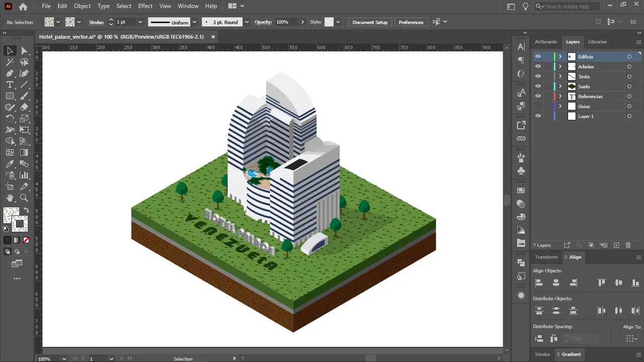This screenshot has width=644, height=362.
Task: Open the fill color dropdown arrow
Action: [58, 22]
